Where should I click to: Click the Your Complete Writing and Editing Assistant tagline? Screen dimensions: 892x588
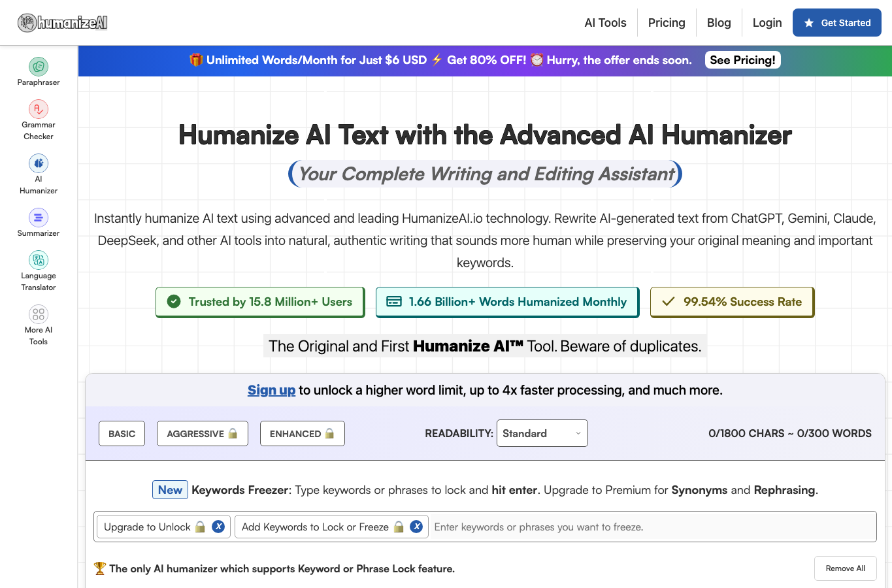486,174
